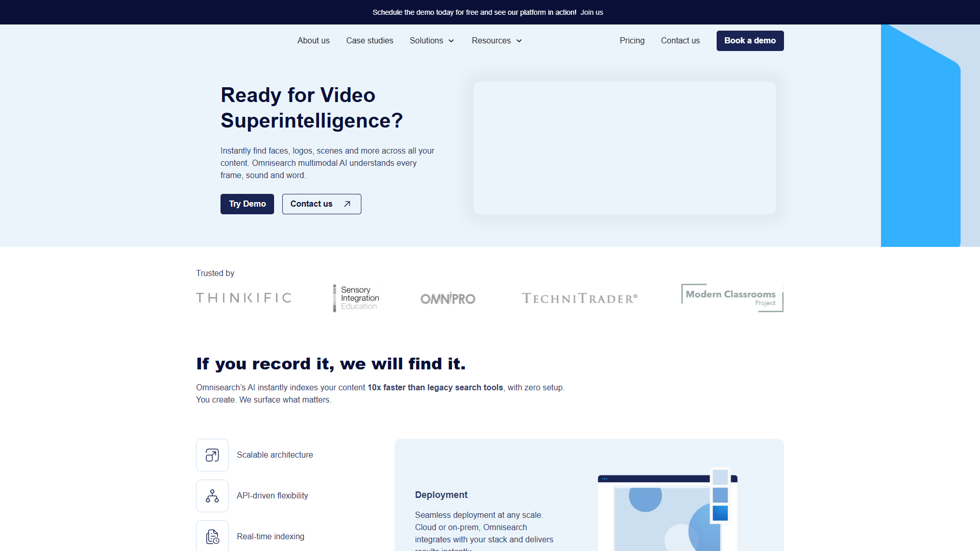Open the Modern Classrooms Project logo
Viewport: 980px width, 551px height.
[732, 298]
